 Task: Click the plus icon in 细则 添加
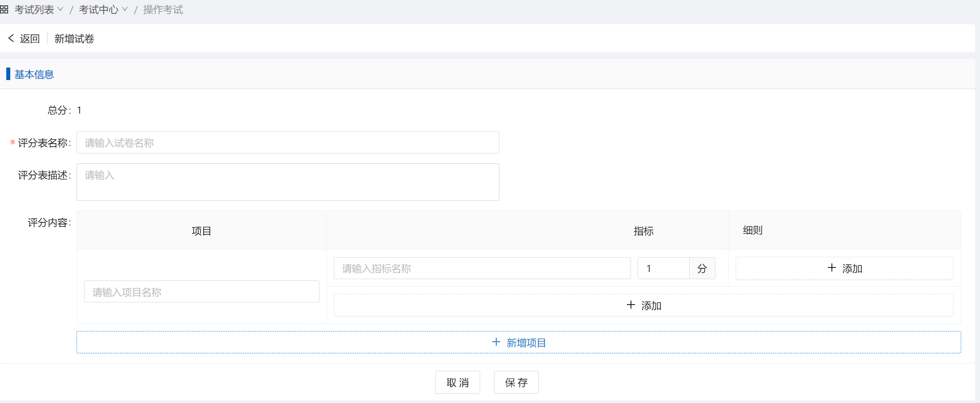pos(831,268)
